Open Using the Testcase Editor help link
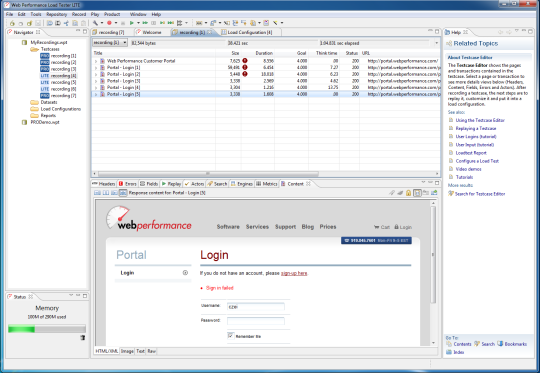540x373 pixels. 480,121
